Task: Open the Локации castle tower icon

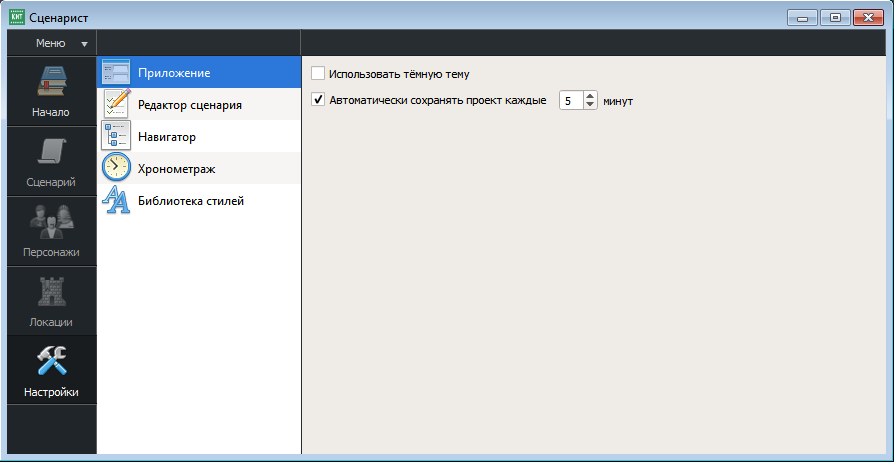Action: (x=51, y=292)
